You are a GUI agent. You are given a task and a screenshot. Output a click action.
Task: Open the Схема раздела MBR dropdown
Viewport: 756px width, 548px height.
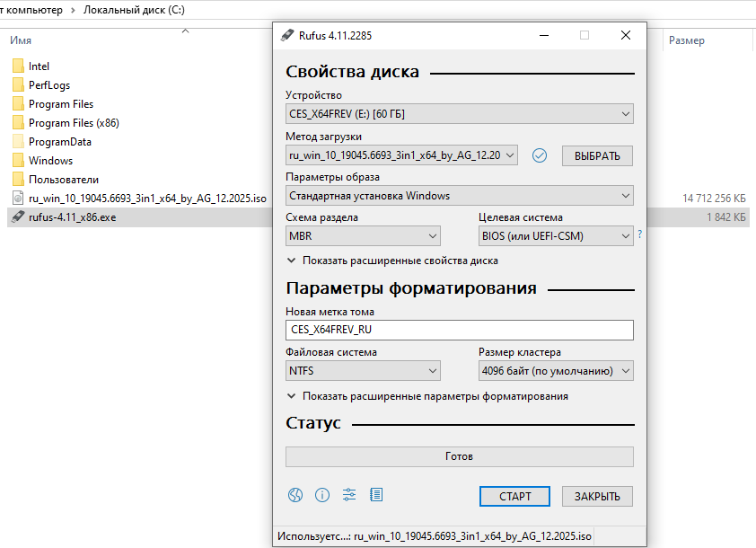point(363,236)
